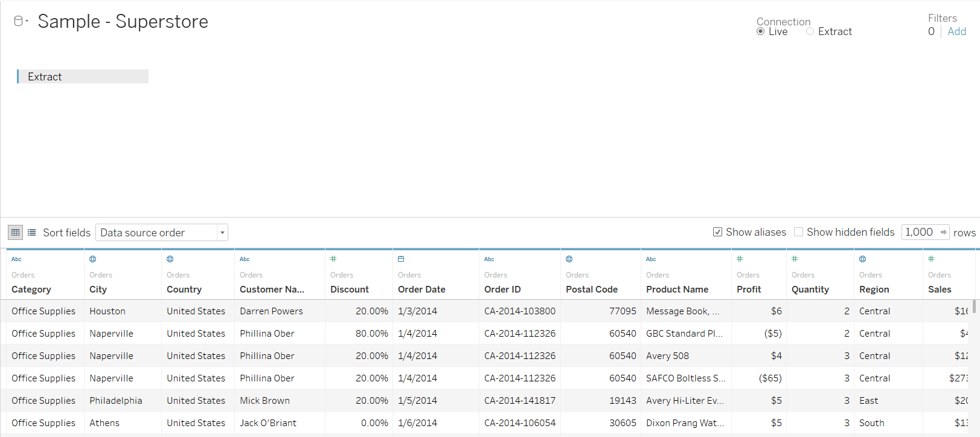The image size is (980, 437).
Task: Click the Postal Code globe type icon
Action: (x=569, y=259)
